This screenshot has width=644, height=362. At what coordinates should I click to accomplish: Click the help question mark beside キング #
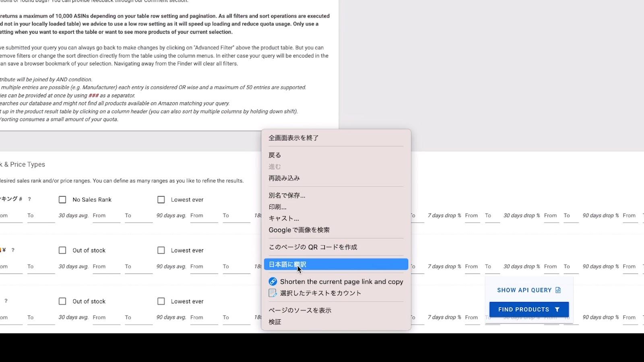pyautogui.click(x=29, y=199)
